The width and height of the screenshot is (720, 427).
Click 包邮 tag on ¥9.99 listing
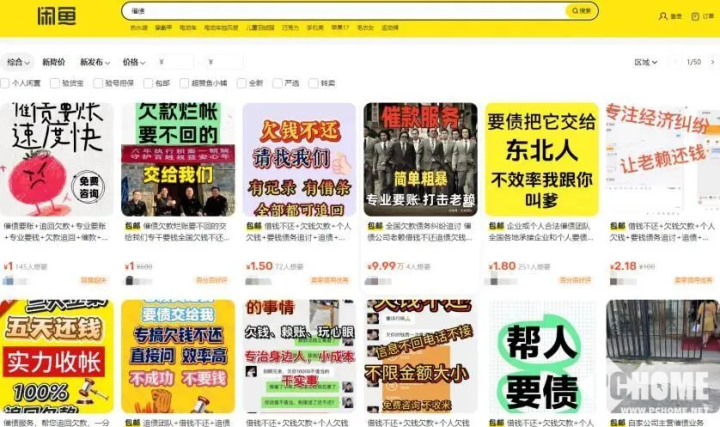point(374,227)
